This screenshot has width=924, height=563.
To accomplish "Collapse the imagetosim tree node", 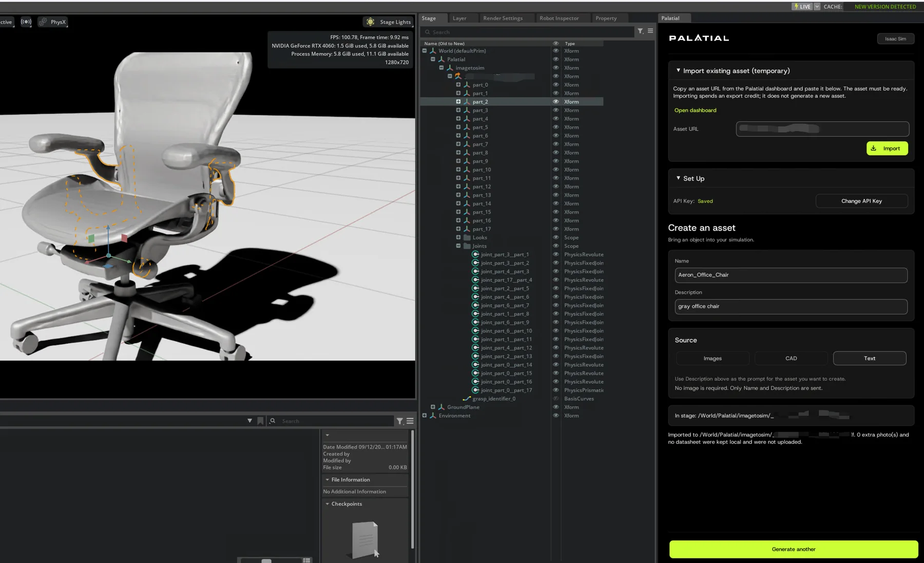I will click(x=441, y=68).
